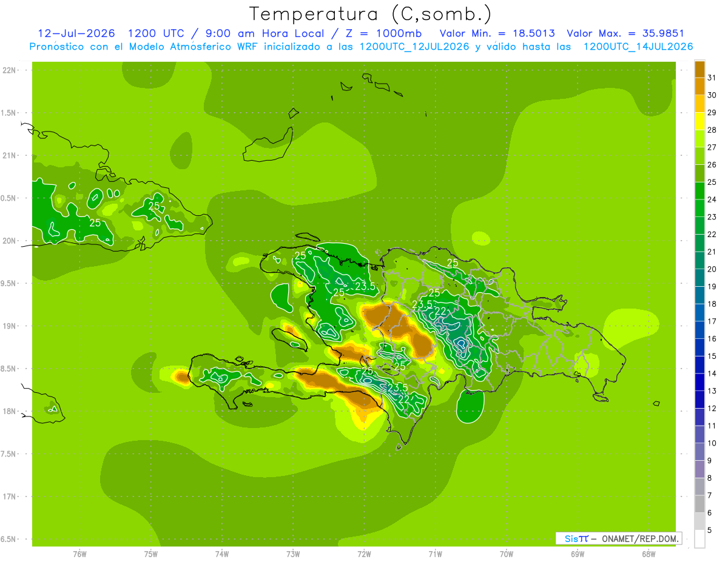Image resolution: width=728 pixels, height=562 pixels.
Task: Select the teal swatch between 20 and 21
Action: pos(699,261)
